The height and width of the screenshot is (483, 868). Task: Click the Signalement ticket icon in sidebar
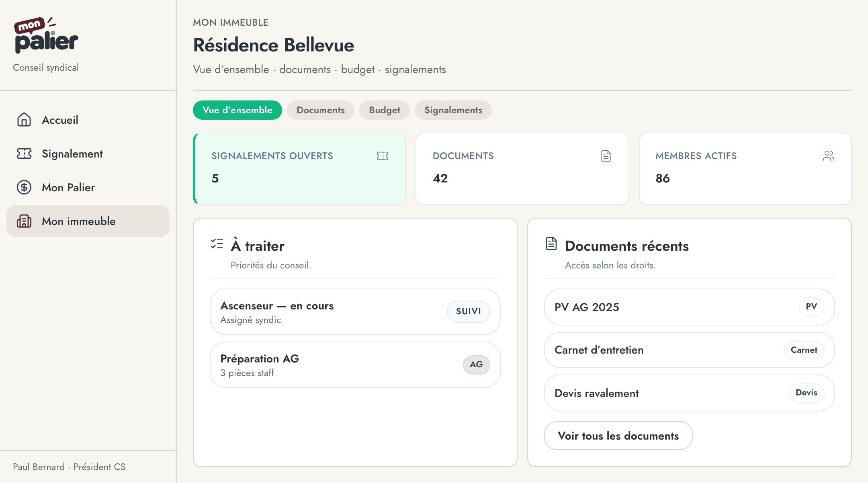click(24, 153)
